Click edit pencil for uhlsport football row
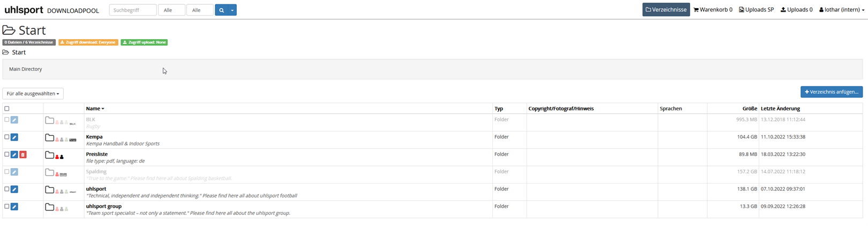The image size is (868, 226). click(x=14, y=189)
